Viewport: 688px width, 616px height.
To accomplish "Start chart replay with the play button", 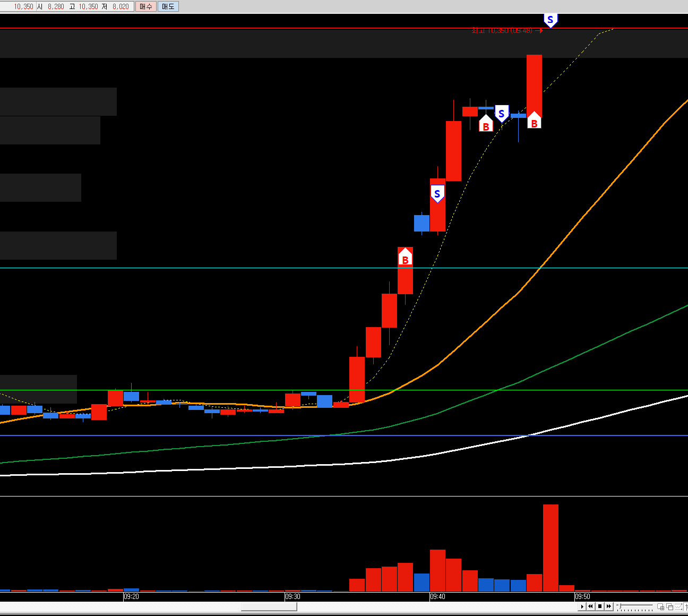I will click(x=582, y=606).
